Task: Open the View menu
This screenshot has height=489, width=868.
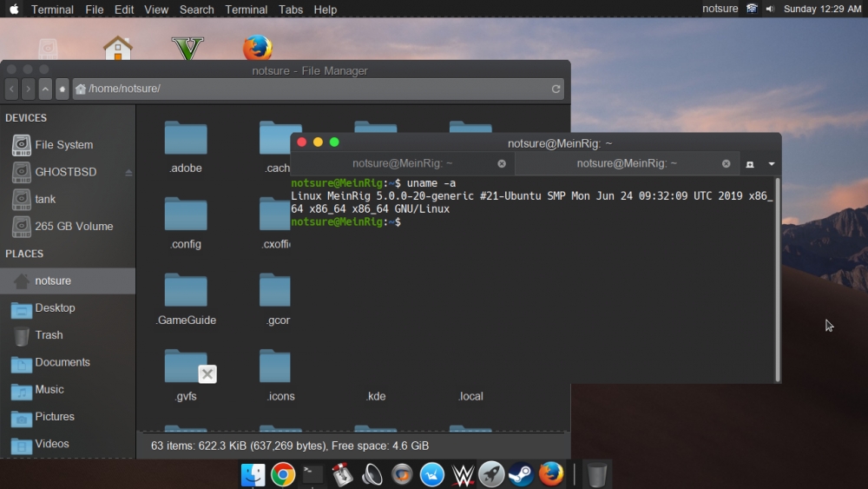Action: (156, 10)
